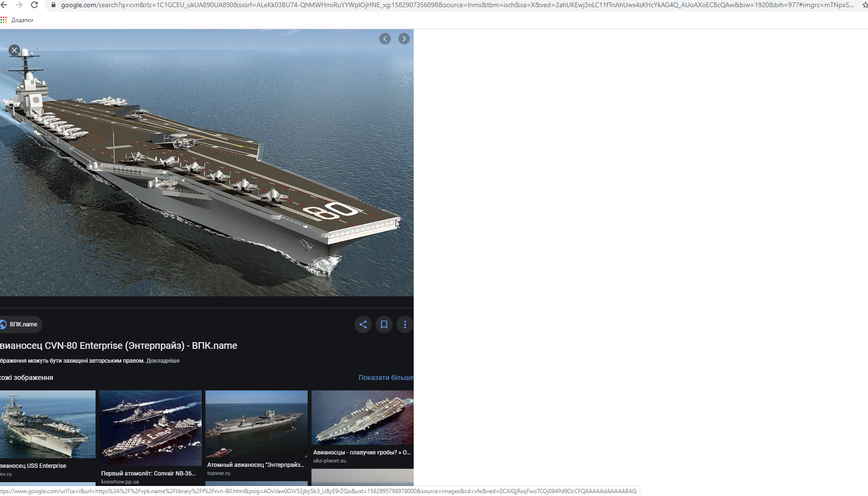Click the Додатки bookmarks bar label

[x=22, y=20]
